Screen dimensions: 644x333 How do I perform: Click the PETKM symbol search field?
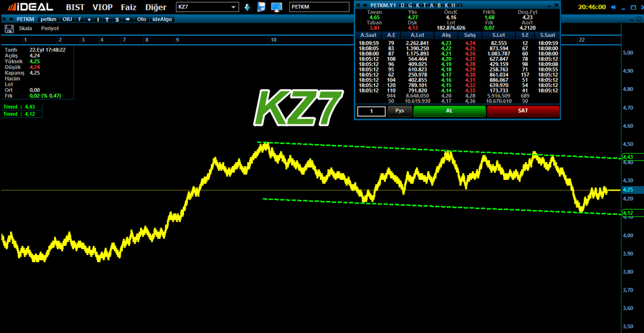click(x=318, y=8)
